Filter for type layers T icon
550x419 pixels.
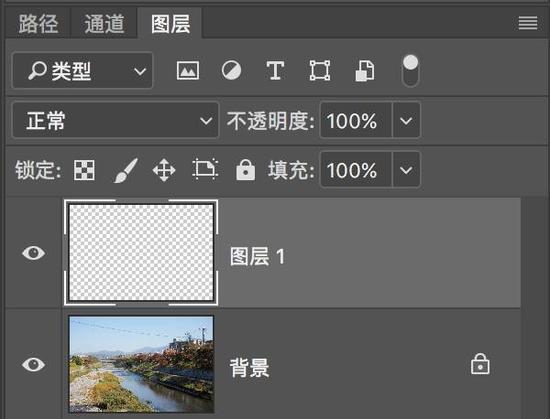275,70
